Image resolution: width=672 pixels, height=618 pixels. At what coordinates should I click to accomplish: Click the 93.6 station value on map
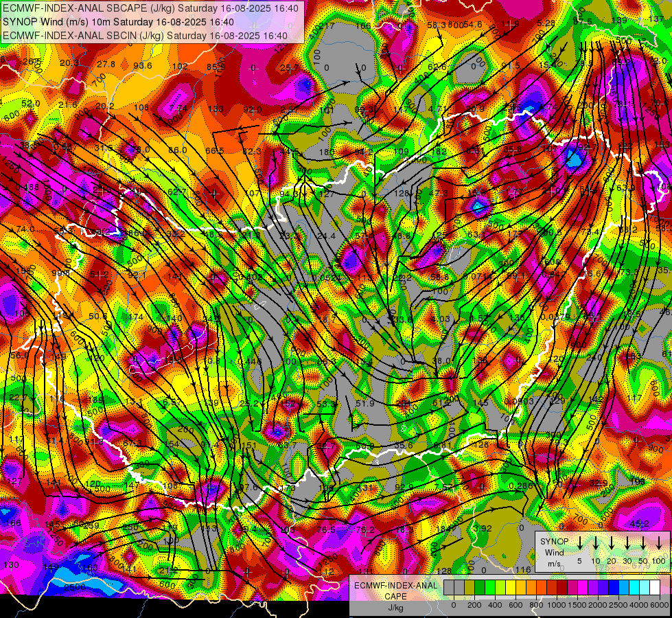(143, 66)
